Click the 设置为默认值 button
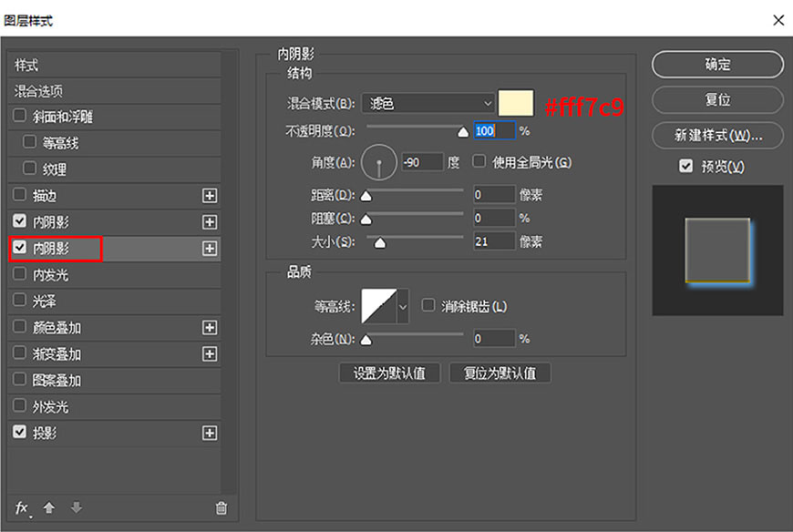This screenshot has width=793, height=532. coord(389,373)
